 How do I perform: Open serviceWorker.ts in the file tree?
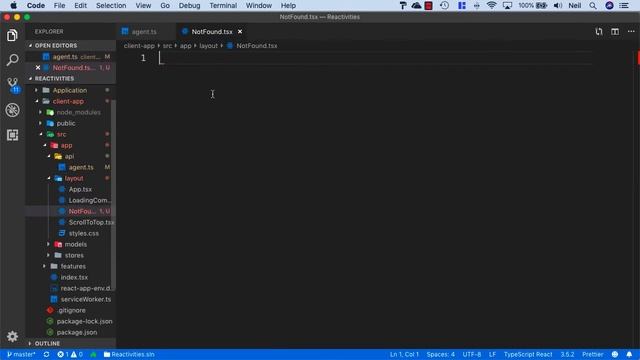[85, 300]
